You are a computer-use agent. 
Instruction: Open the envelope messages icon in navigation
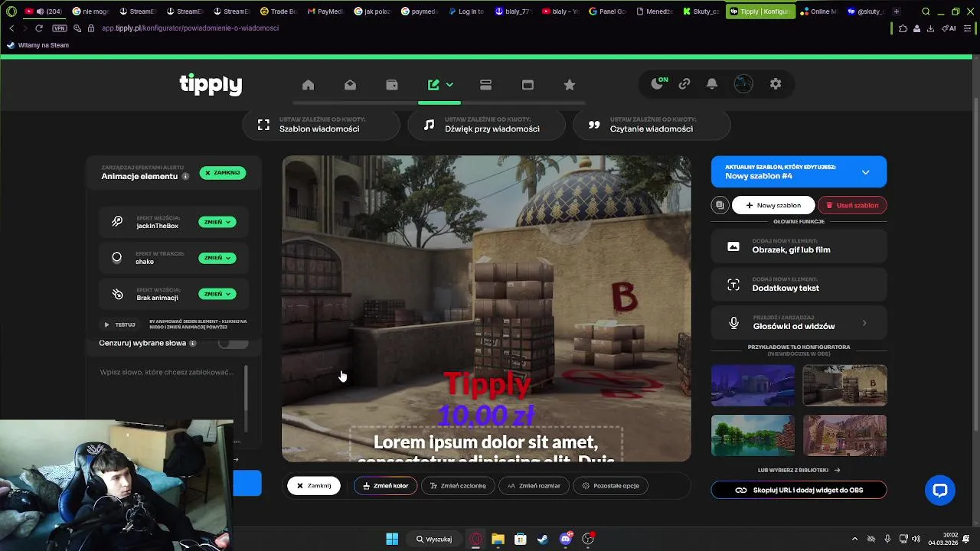tap(350, 85)
